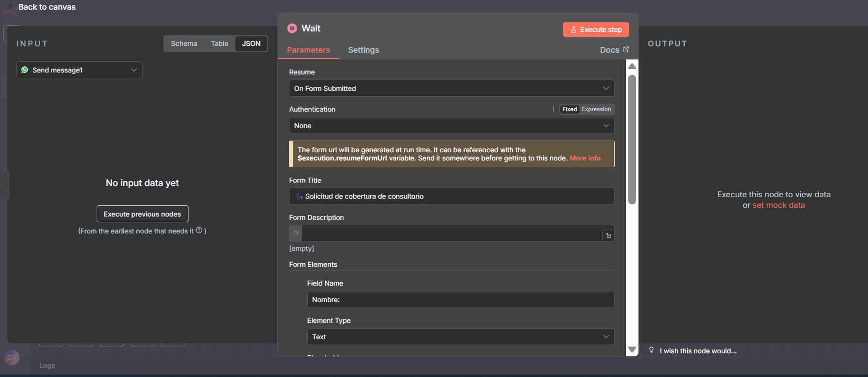Click the set mock data link
The width and height of the screenshot is (868, 377).
tap(779, 205)
